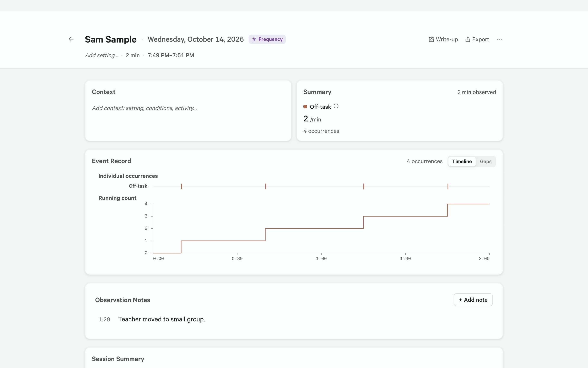Click '4 occurrences' count in Event Record header

pos(424,161)
